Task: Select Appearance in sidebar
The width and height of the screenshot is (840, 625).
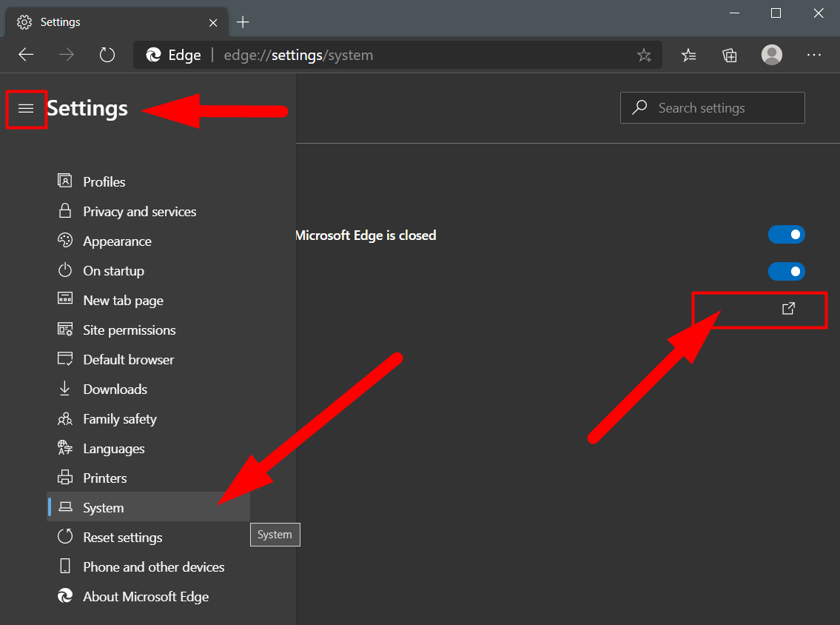Action: point(117,241)
